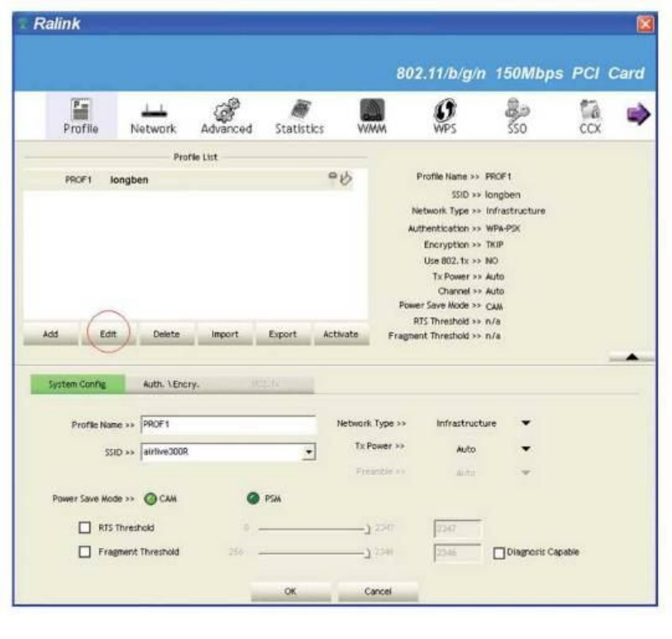Open the Tx Power dropdown arrow
672x639 pixels.
(526, 449)
